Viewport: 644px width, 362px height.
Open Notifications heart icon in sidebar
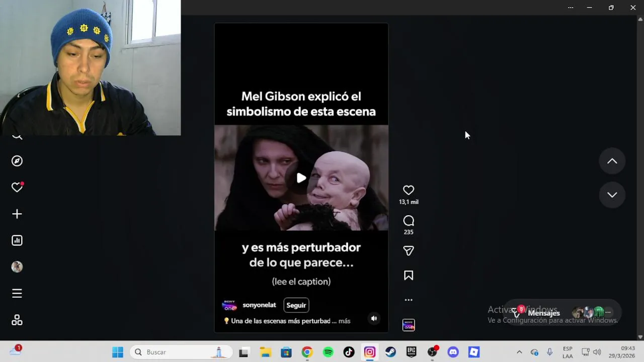tap(17, 187)
